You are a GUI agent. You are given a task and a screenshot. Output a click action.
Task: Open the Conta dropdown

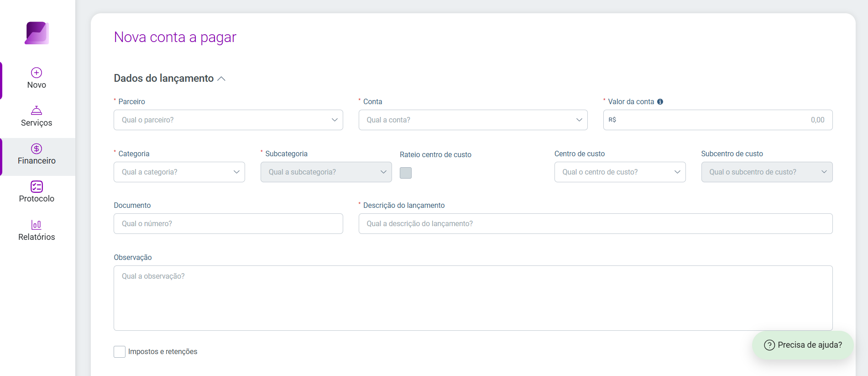[x=473, y=120]
